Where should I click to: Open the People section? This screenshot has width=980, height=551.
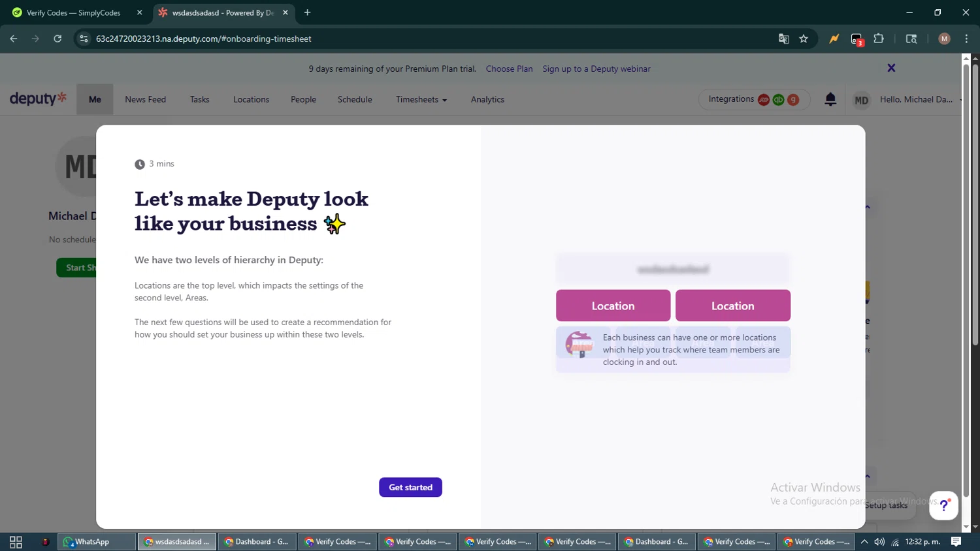coord(304,100)
